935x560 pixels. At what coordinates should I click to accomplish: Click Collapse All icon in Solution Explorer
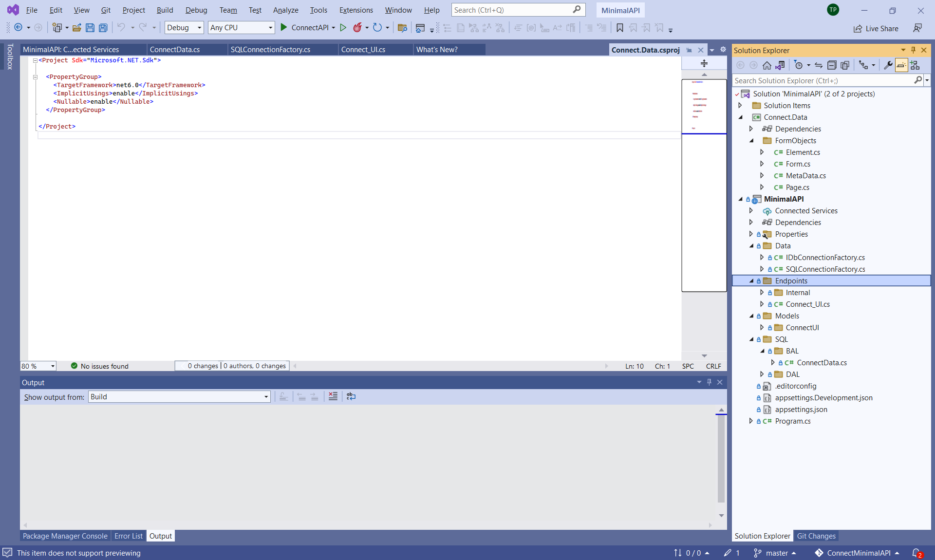[x=832, y=65]
